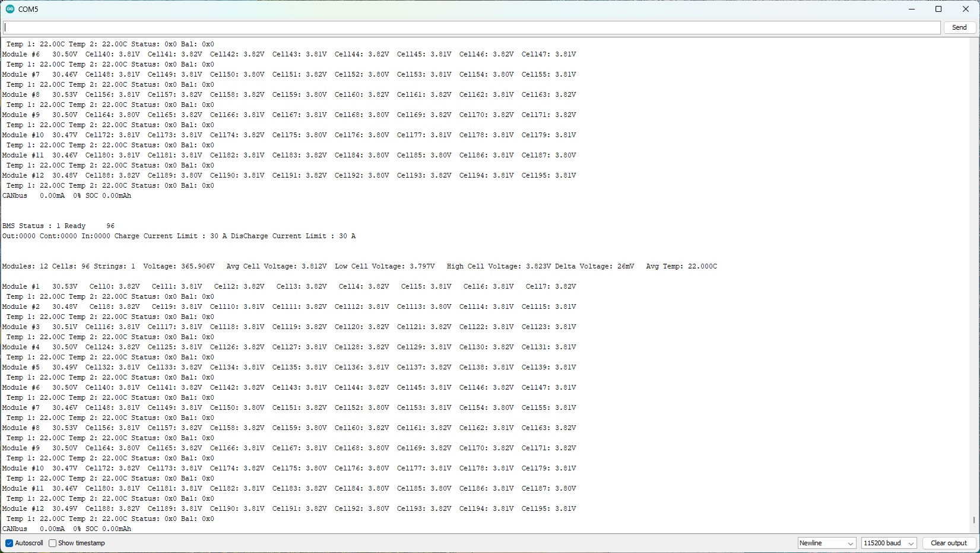Screen dimensions: 980x553
Task: Click the 'Module #1 30.53V' output line
Action: click(40, 286)
